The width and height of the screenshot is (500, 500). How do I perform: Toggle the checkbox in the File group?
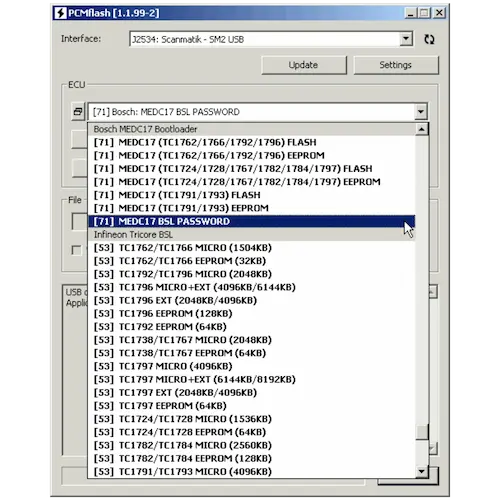[x=76, y=250]
